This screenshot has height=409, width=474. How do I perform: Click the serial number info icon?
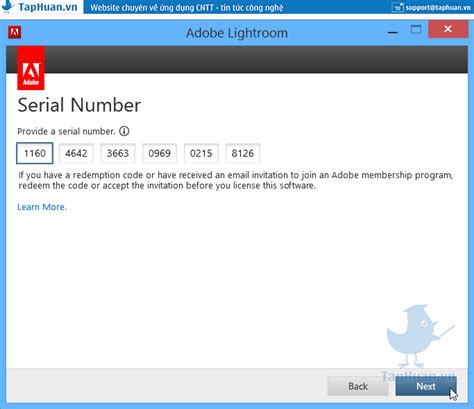tap(124, 131)
